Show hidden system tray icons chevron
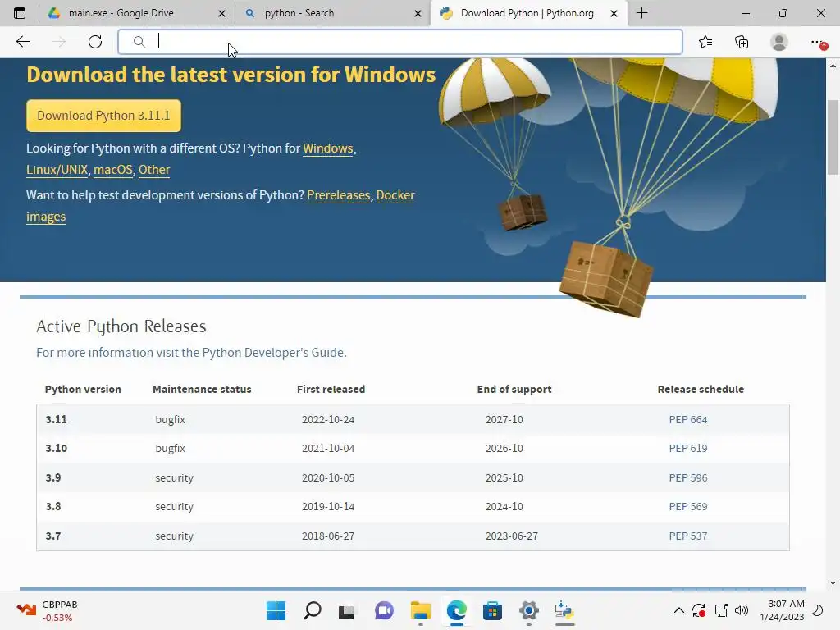The width and height of the screenshot is (840, 630). 678,610
